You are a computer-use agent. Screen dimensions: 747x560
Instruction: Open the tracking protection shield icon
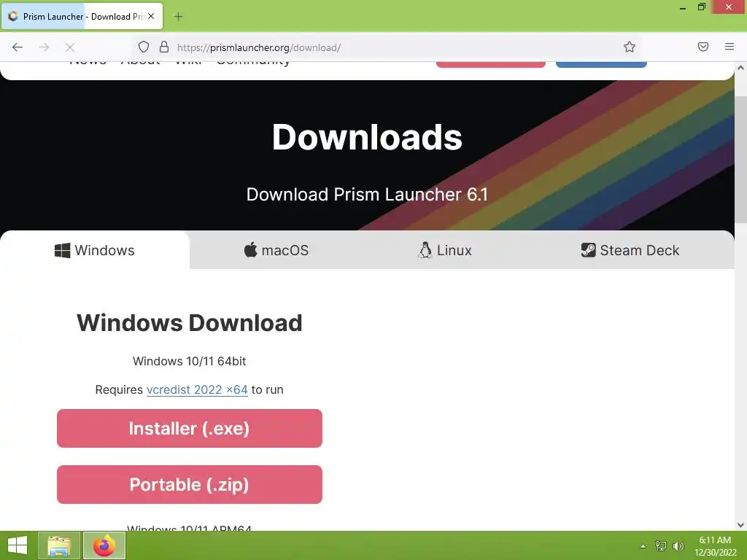pyautogui.click(x=144, y=47)
